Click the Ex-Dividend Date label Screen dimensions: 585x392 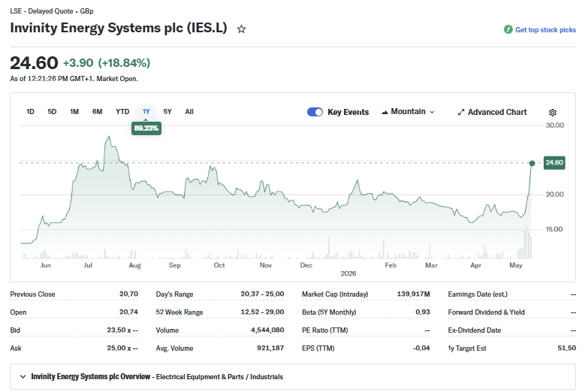(x=474, y=330)
